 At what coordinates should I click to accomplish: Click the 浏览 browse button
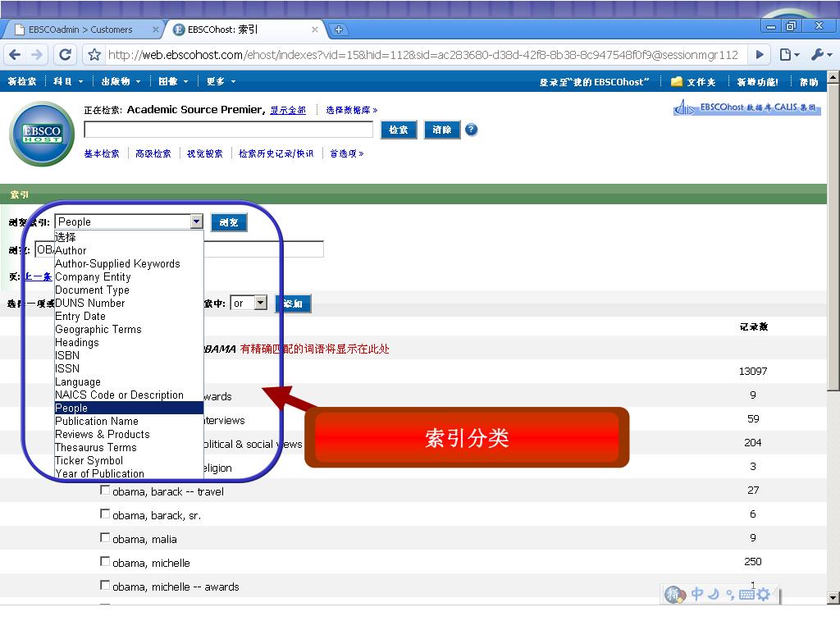point(229,222)
